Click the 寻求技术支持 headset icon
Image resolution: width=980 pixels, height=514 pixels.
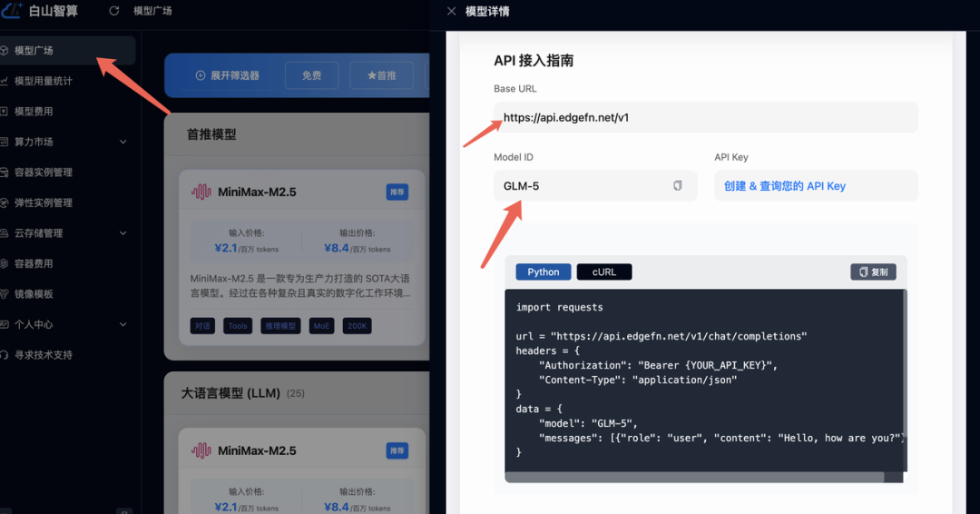click(4, 354)
